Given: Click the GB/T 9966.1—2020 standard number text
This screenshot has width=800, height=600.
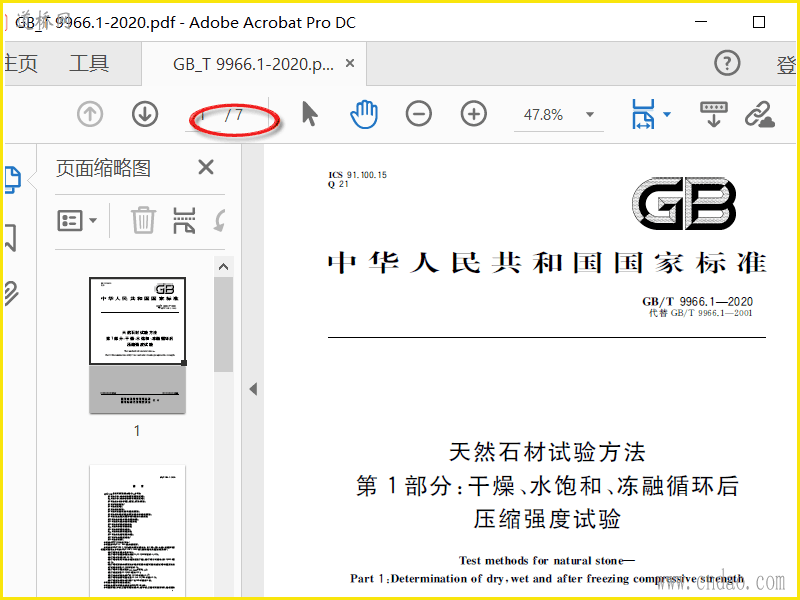Looking at the screenshot, I should tap(697, 302).
